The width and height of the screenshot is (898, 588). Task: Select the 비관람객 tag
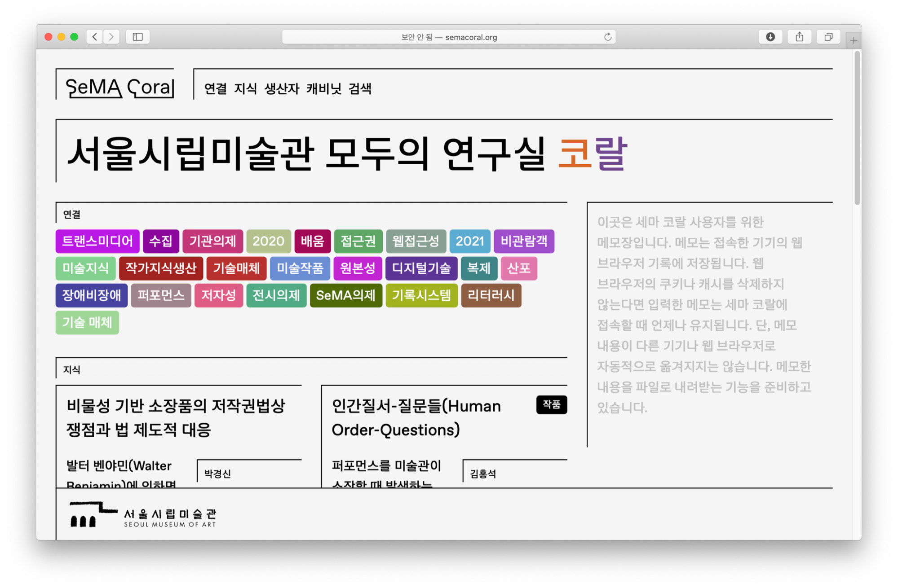coord(524,241)
